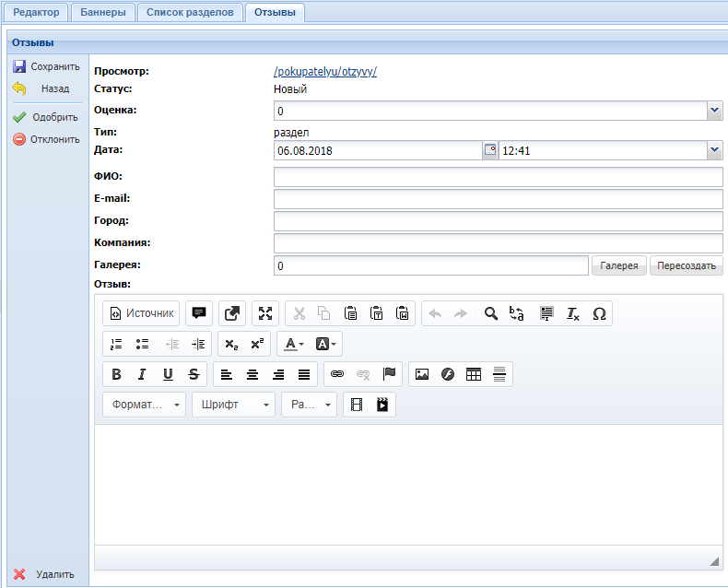728x588 pixels.
Task: Decrease indent in the editor
Action: [172, 344]
